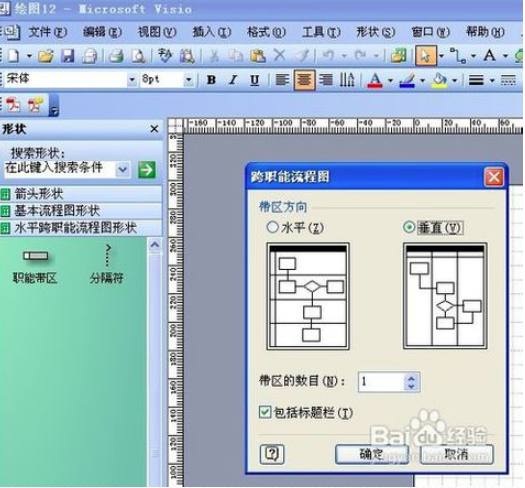Open the font name dropdown

click(x=132, y=80)
